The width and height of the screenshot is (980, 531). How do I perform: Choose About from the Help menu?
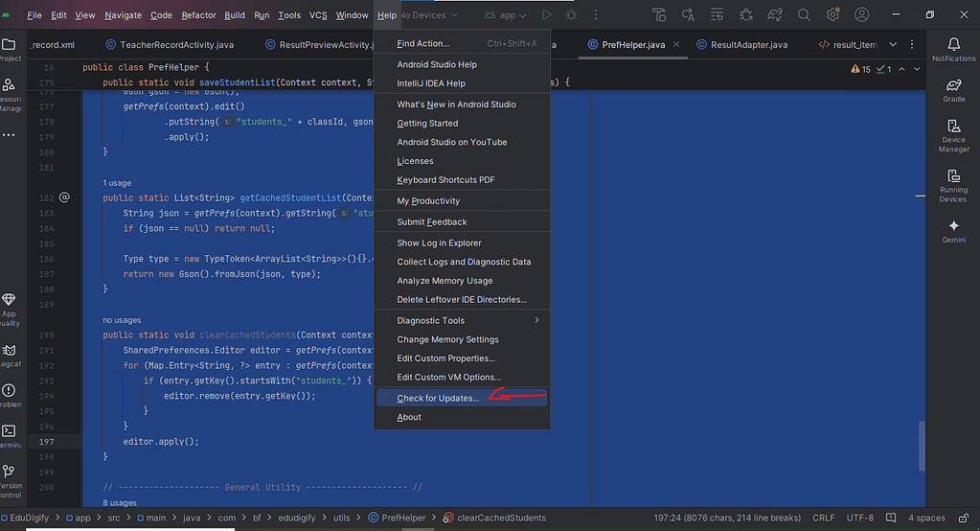(x=462, y=417)
